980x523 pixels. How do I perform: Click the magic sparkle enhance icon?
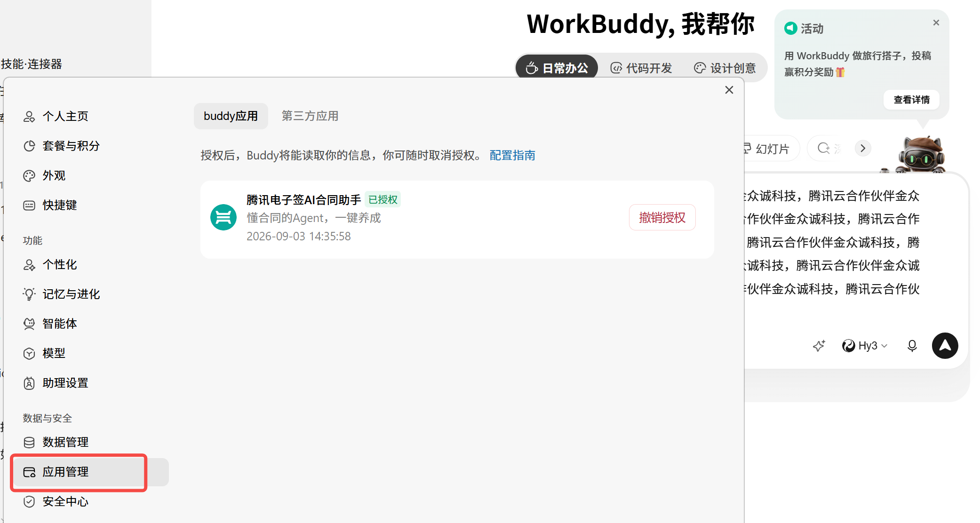point(819,346)
